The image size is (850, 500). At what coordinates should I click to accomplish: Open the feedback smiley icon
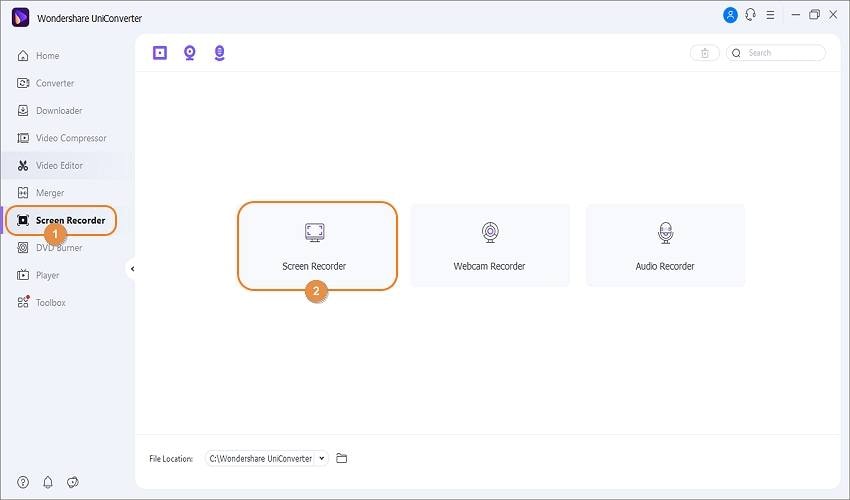pos(73,482)
